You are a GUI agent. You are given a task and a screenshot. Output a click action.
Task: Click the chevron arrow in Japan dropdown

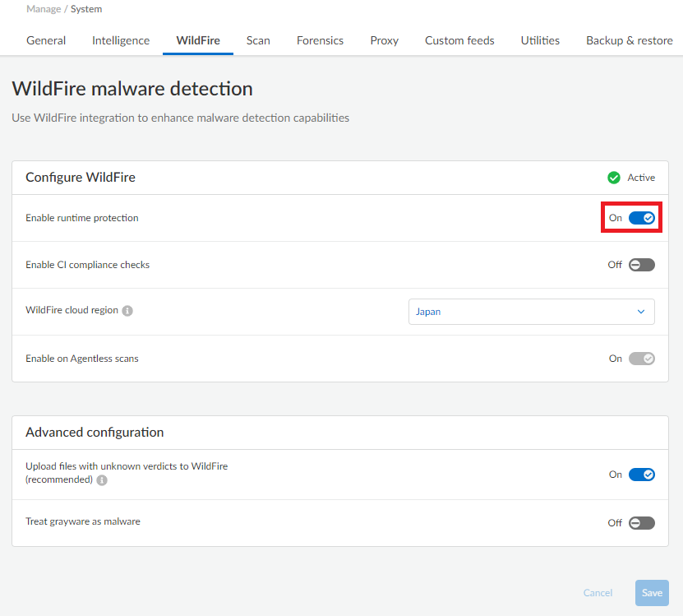coord(641,312)
